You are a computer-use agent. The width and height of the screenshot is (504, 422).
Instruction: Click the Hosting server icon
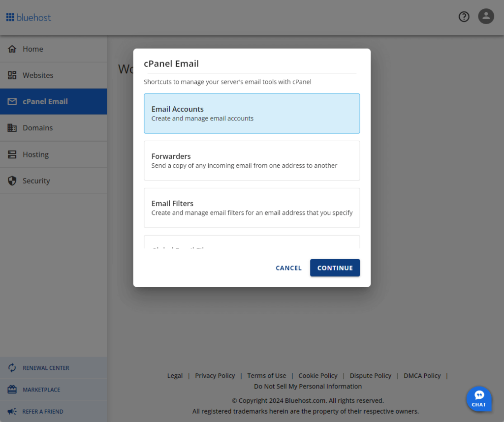12,154
